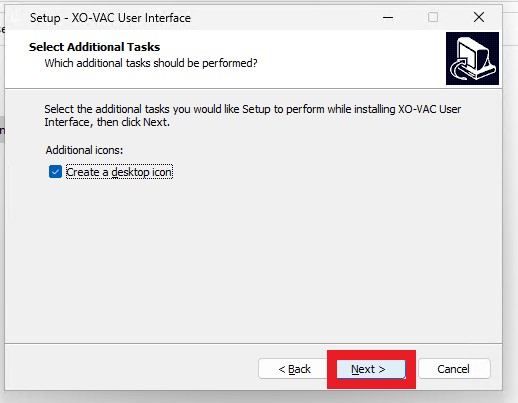Viewport: 518px width, 403px height.
Task: Close the Setup dialog with X
Action: [x=479, y=17]
